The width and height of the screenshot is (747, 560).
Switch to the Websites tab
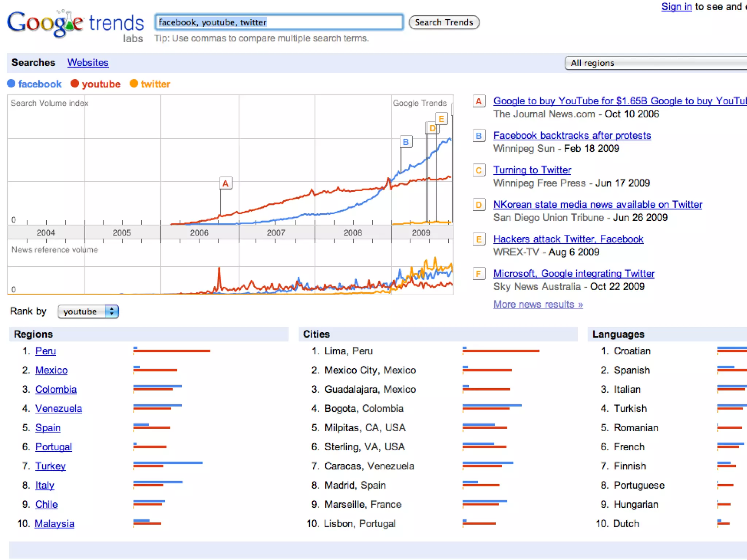[88, 63]
